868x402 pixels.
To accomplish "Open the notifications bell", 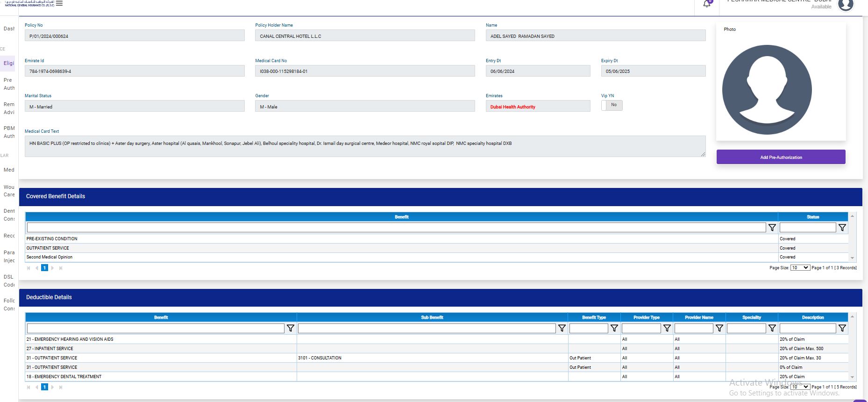I will [x=707, y=4].
